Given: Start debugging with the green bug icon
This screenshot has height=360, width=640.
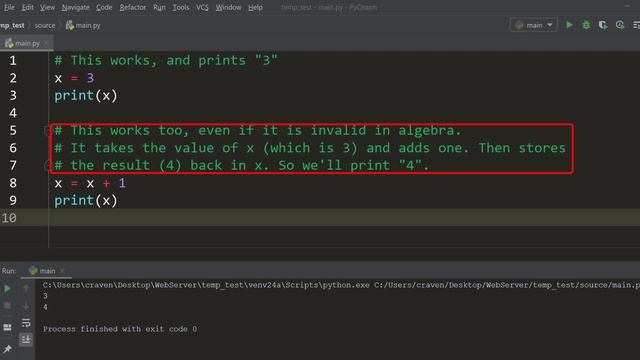Looking at the screenshot, I should pos(586,25).
